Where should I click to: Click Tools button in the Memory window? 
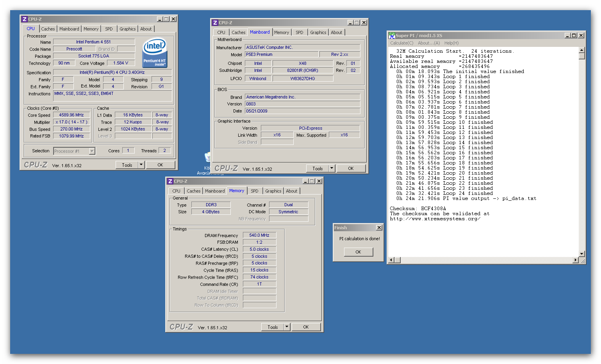[273, 327]
